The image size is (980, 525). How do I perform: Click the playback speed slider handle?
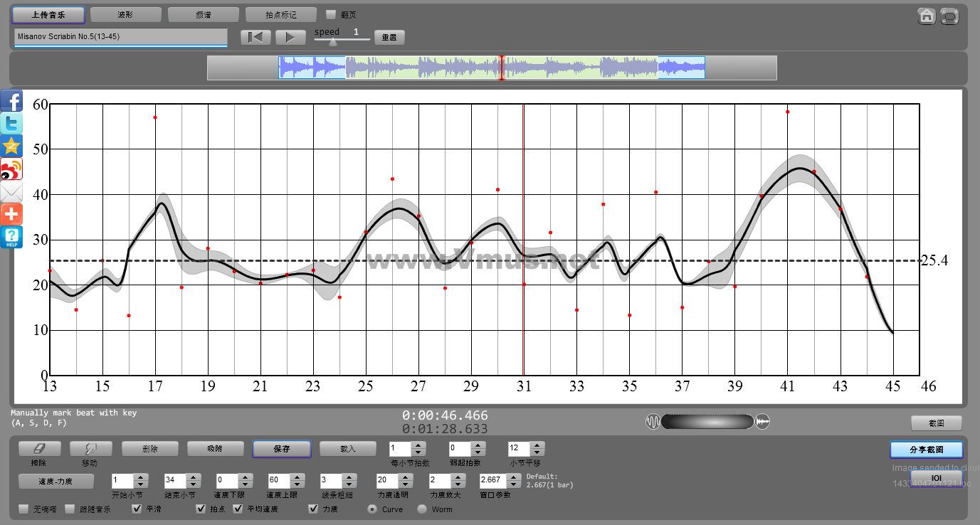coord(332,41)
